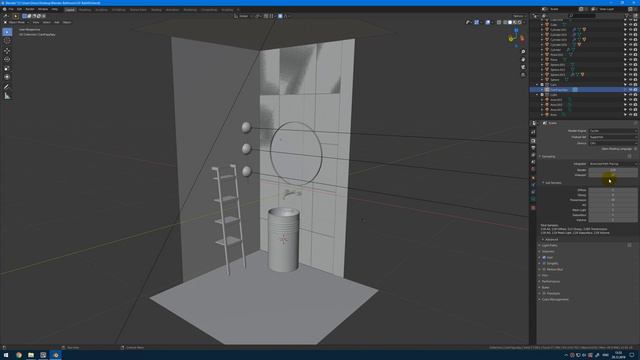Viewport: 640px width, 360px height.
Task: Open the Object Mode dropdown
Action: tap(16, 22)
